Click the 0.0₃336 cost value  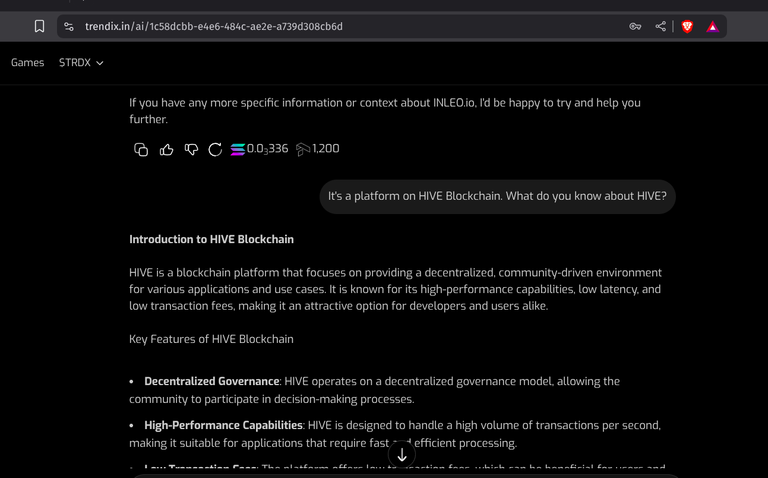(x=267, y=149)
